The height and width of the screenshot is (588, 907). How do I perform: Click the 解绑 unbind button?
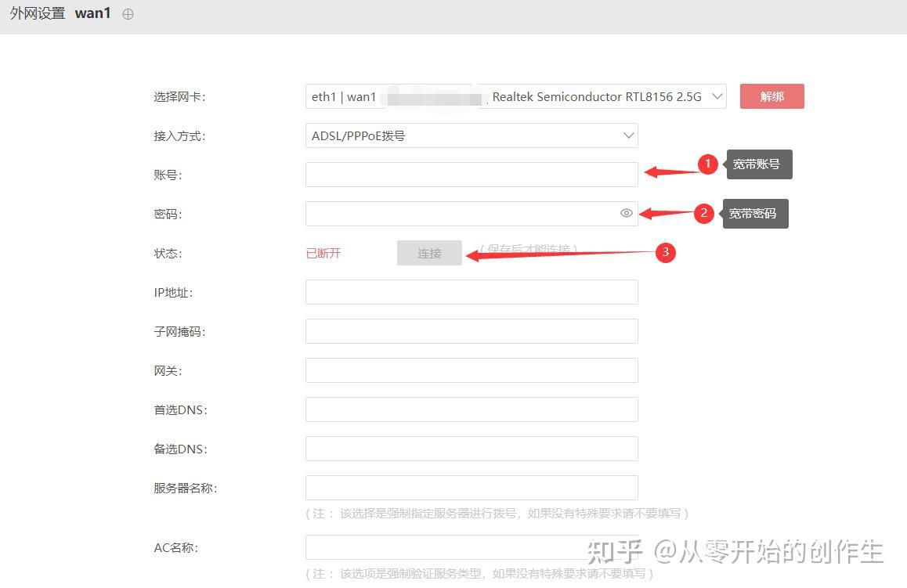(x=771, y=96)
